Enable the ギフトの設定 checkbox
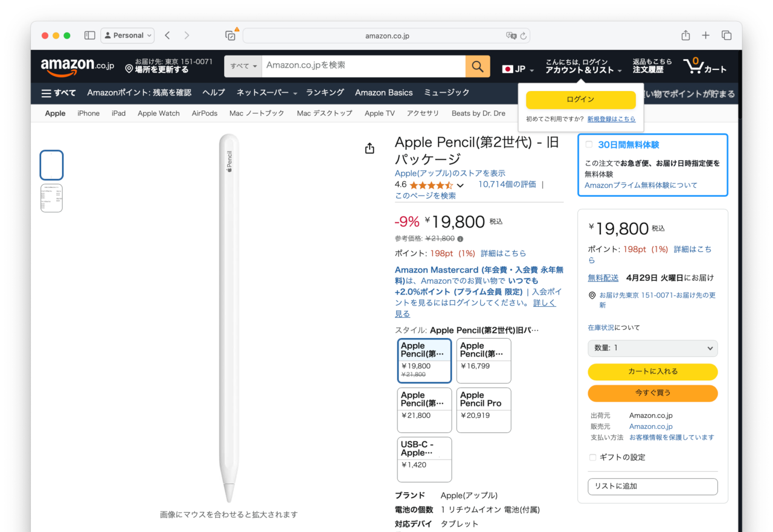 592,458
